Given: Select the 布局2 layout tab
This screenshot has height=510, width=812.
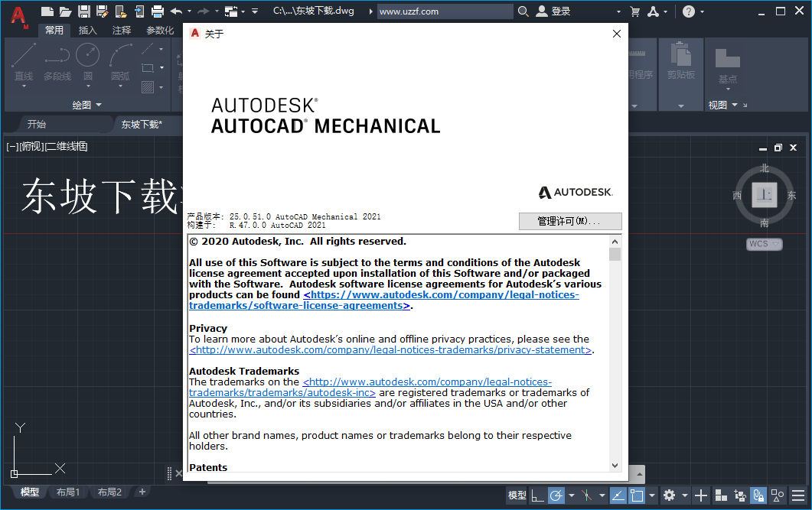Looking at the screenshot, I should (109, 492).
